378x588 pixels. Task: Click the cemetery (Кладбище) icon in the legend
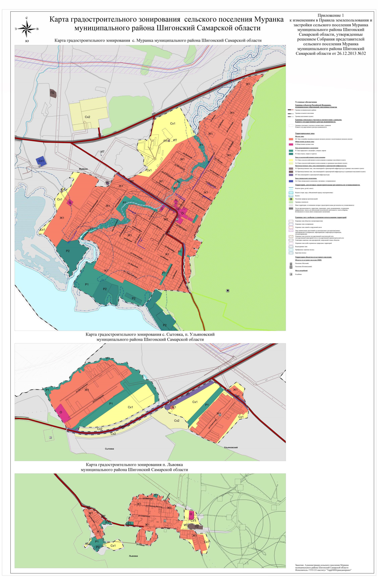(291, 274)
